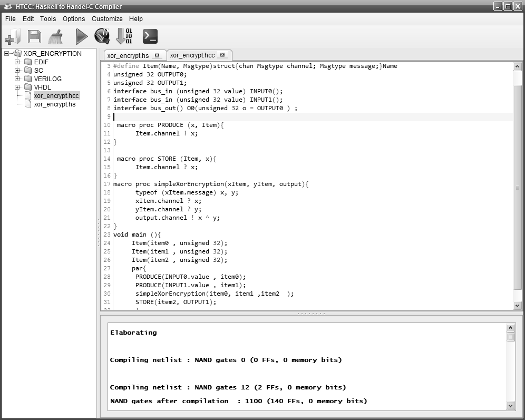This screenshot has width=525, height=420.
Task: Click the floppy disk save icon
Action: coord(34,36)
